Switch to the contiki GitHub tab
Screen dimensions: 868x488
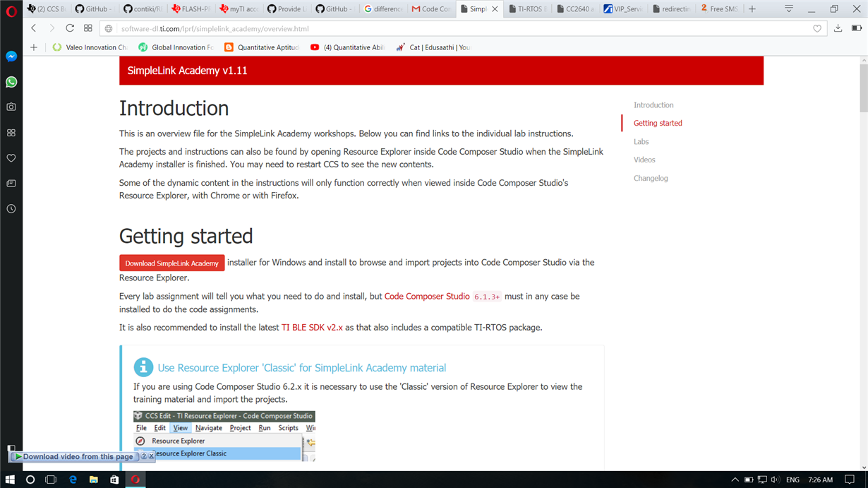coord(143,9)
